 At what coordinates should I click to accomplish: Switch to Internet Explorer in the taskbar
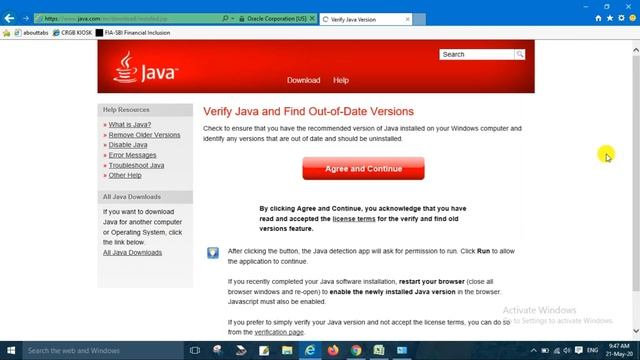tap(310, 351)
